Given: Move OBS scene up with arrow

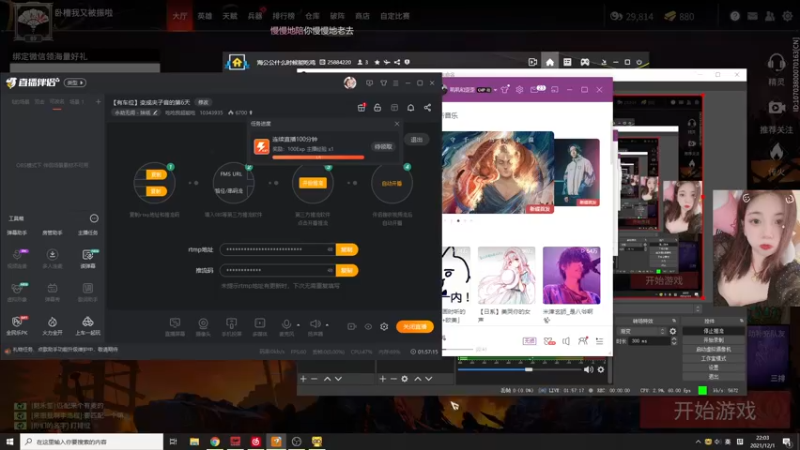Looking at the screenshot, I should pyautogui.click(x=327, y=379).
